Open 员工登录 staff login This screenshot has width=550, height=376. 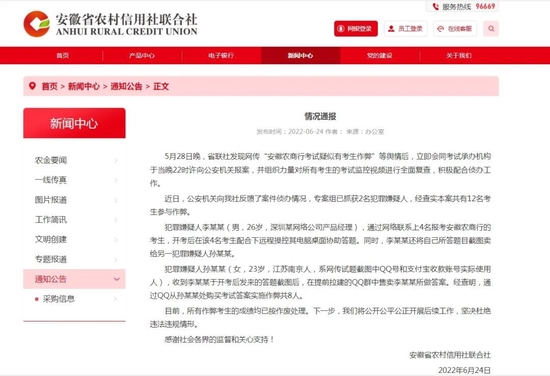click(x=405, y=29)
